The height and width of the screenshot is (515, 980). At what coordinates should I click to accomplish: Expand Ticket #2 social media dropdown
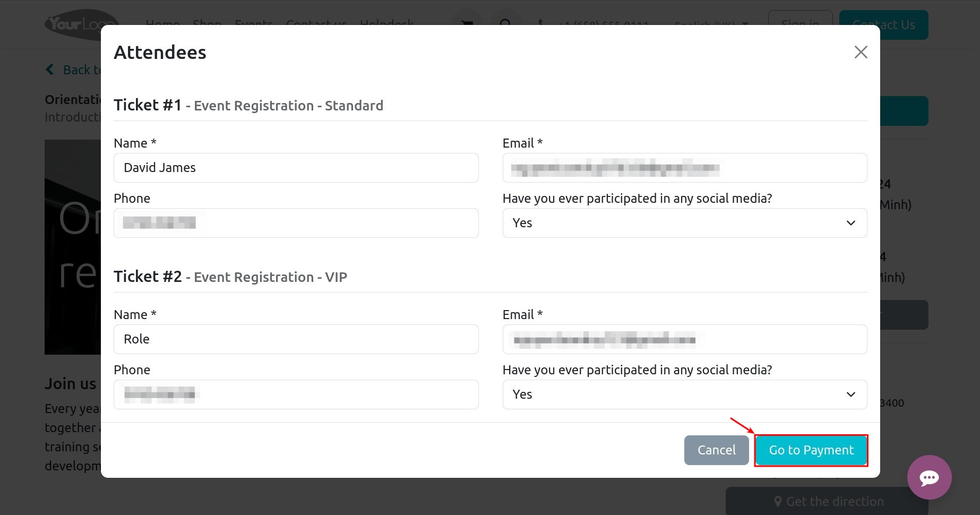[685, 394]
